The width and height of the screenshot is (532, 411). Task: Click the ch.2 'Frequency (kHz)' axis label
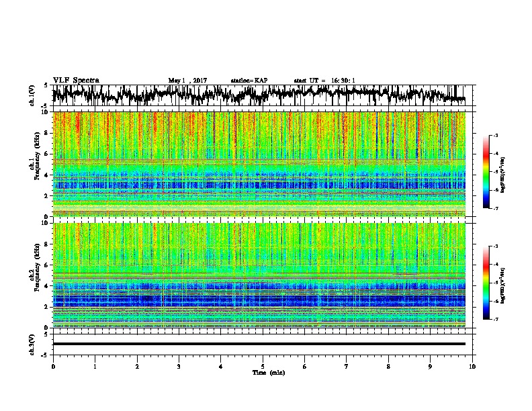click(x=37, y=267)
